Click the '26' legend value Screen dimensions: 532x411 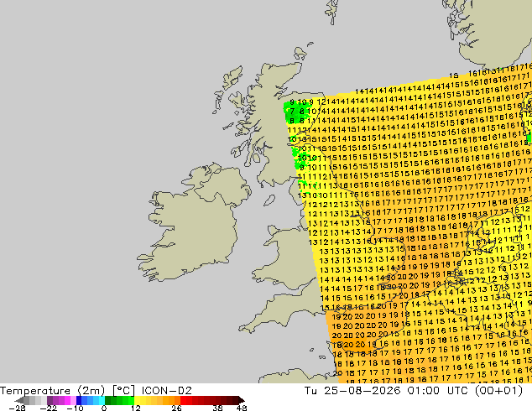tap(176, 408)
